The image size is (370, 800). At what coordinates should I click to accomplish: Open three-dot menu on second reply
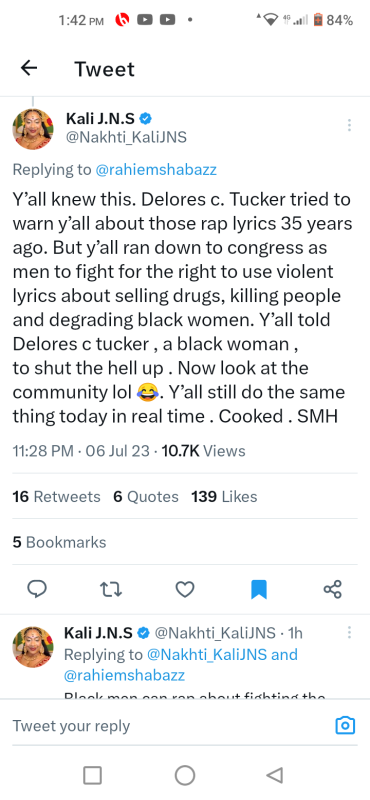(x=349, y=633)
